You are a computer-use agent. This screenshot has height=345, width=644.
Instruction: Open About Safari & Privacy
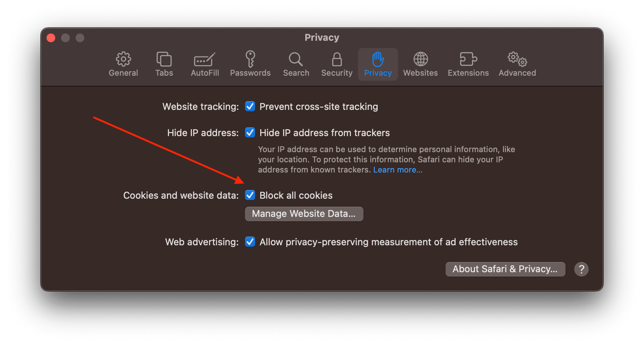505,269
